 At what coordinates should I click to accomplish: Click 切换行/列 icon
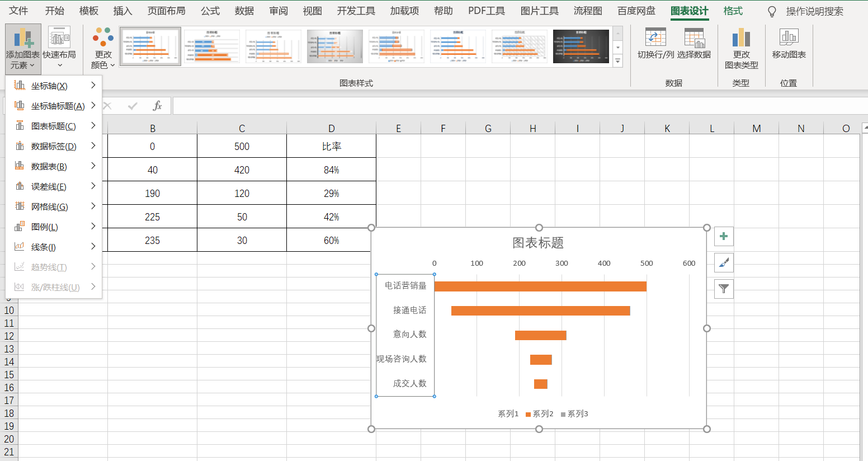pos(655,37)
